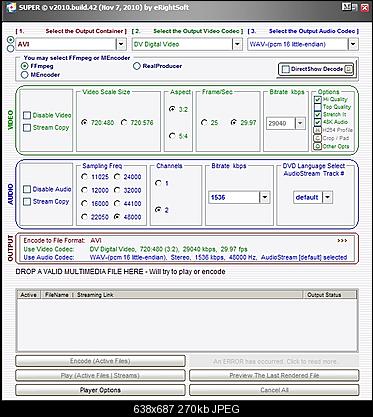
Task: Select the 5:4 aspect ratio
Action: tap(172, 136)
